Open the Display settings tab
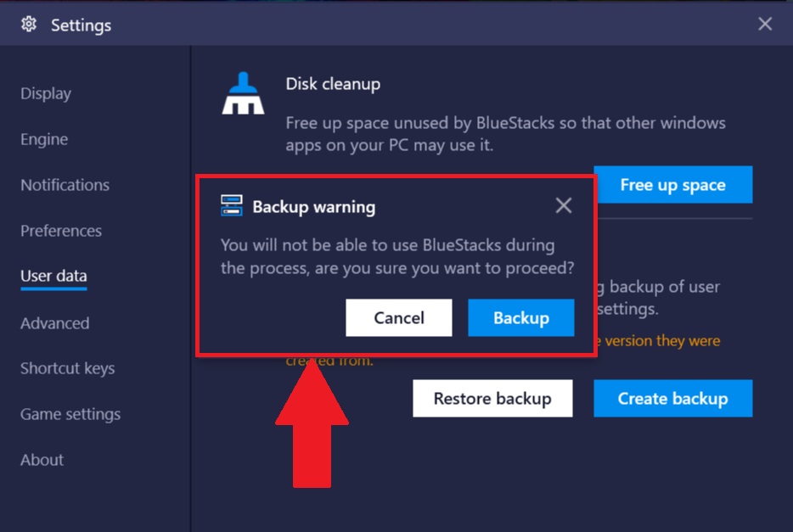Screen dimensions: 793x532 (46, 93)
